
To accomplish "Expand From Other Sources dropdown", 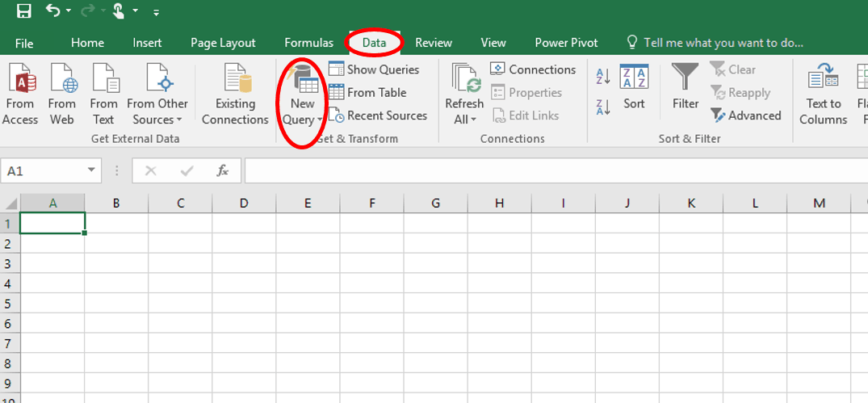I will [157, 94].
